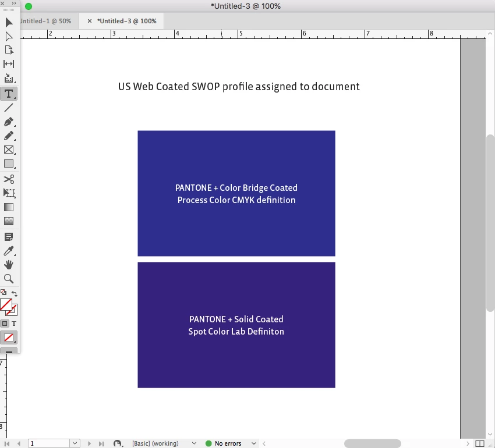The width and height of the screenshot is (495, 448).
Task: Click the scroll down arrow
Action: [x=490, y=434]
